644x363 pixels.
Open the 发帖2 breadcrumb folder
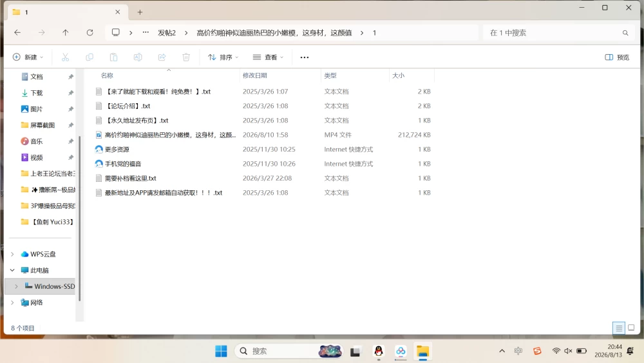[167, 33]
